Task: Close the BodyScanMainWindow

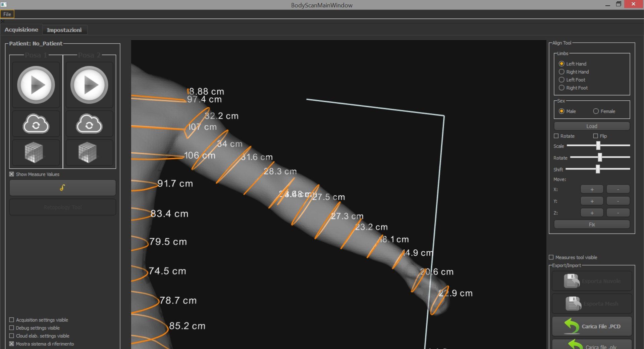Action: point(633,4)
